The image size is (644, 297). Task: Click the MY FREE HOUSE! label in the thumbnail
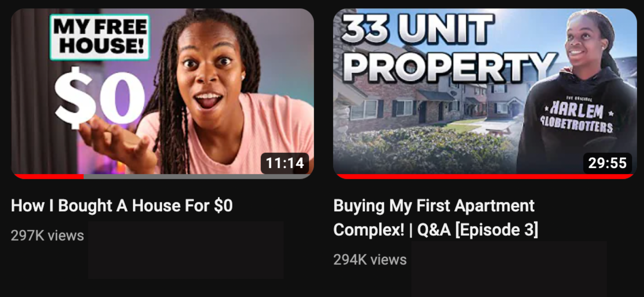pyautogui.click(x=100, y=37)
